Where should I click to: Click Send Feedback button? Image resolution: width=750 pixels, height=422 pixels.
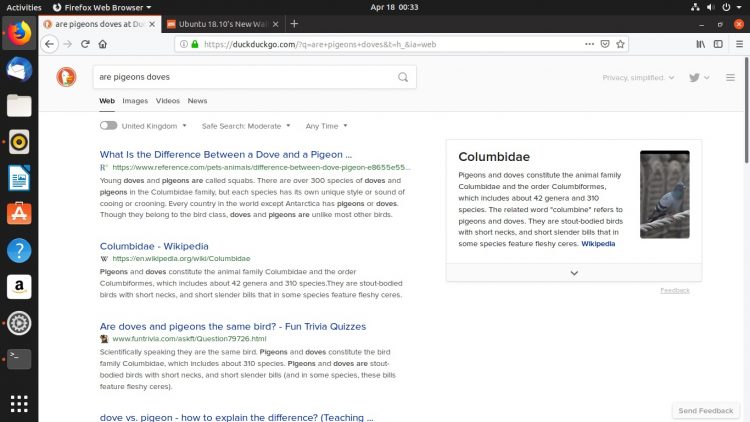706,411
